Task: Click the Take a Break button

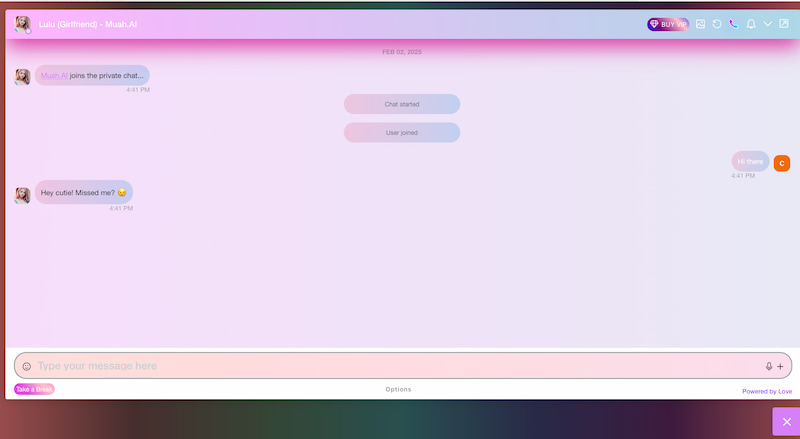Action: pyautogui.click(x=34, y=389)
